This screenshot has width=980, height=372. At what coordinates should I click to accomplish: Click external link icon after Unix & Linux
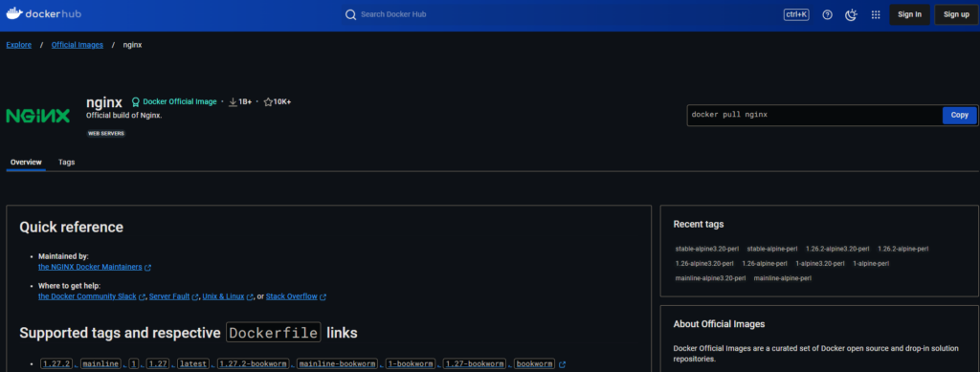(x=250, y=297)
